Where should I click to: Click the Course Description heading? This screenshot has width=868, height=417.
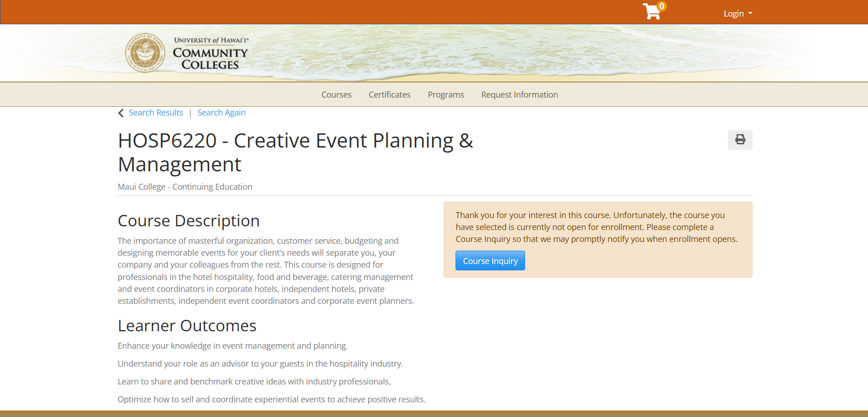pos(188,221)
